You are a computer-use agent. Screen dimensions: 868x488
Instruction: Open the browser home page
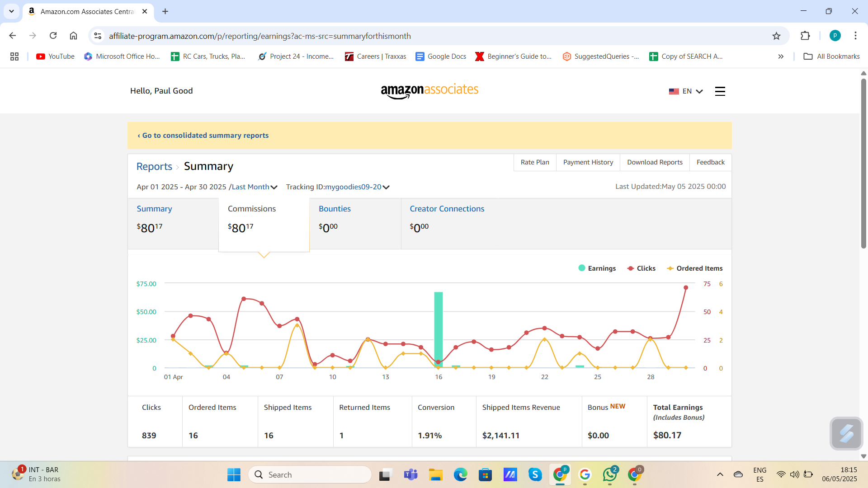pos(73,36)
